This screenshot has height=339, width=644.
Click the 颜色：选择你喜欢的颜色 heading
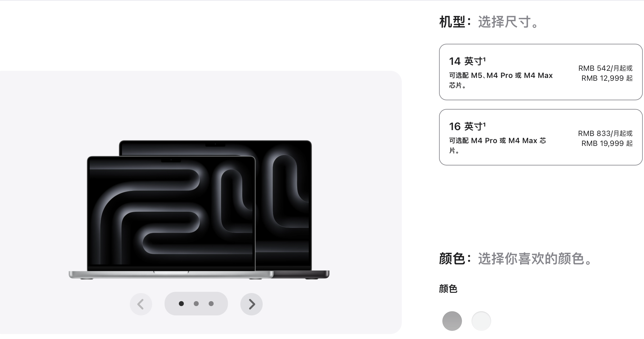tap(516, 259)
